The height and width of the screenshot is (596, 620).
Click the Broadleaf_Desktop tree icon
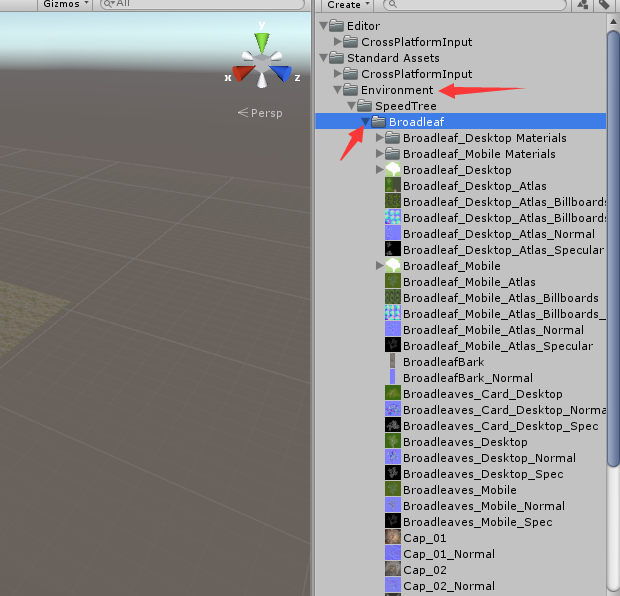tap(393, 170)
